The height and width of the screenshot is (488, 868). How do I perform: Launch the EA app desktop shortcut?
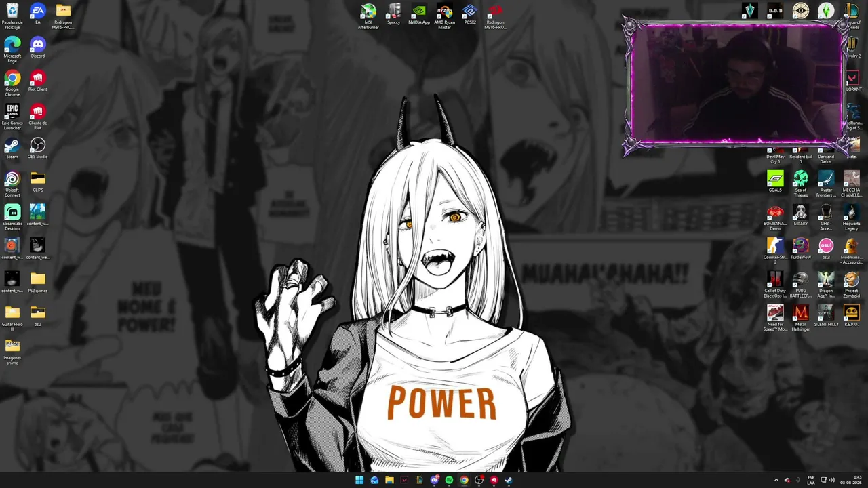click(37, 14)
